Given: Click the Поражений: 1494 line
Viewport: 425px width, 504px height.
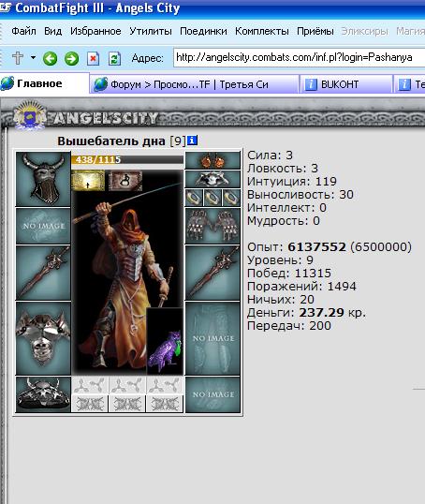Looking at the screenshot, I should click(301, 287).
